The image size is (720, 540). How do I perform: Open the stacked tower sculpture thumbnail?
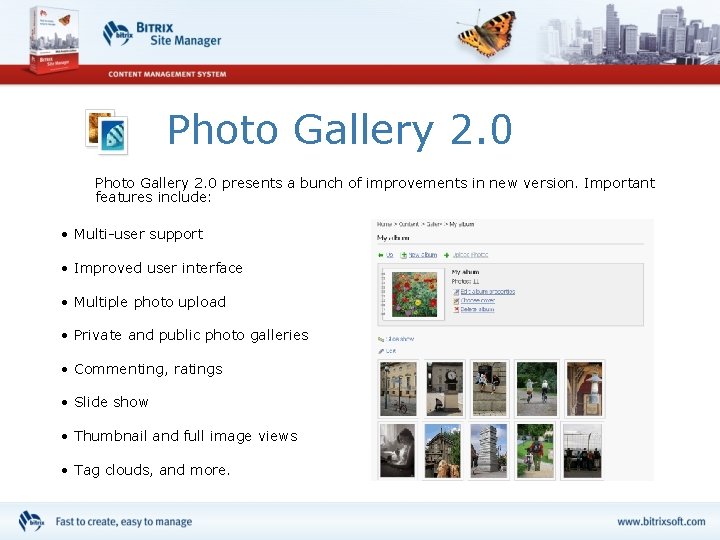click(x=489, y=450)
